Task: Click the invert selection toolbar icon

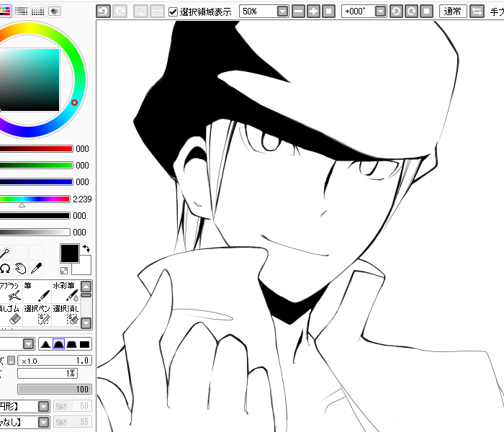Action: coord(157,12)
